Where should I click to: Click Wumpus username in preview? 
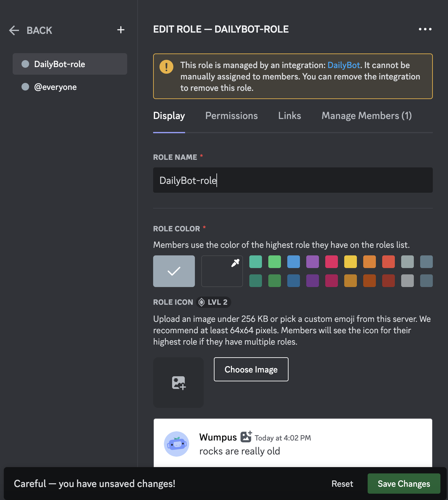[218, 437]
